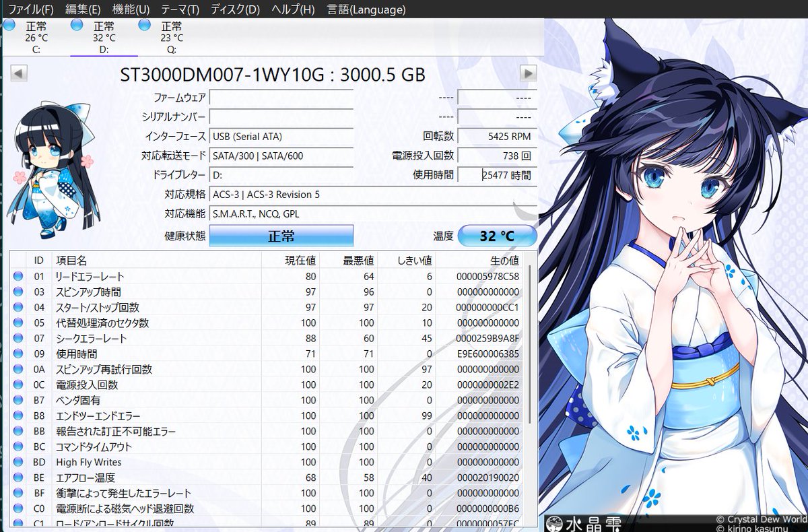The height and width of the screenshot is (532, 808).
Task: Click the ST3000DM007-1WY10G model title
Action: 273,74
